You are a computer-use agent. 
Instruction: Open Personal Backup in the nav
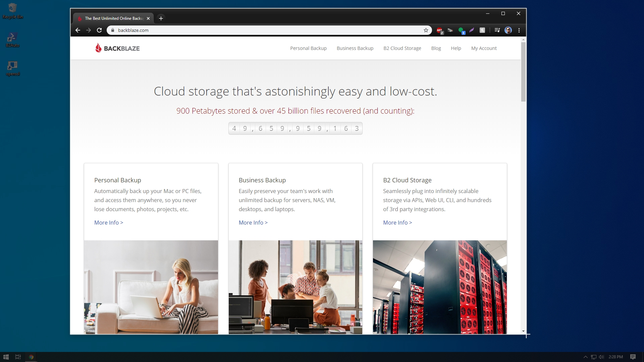pos(308,48)
